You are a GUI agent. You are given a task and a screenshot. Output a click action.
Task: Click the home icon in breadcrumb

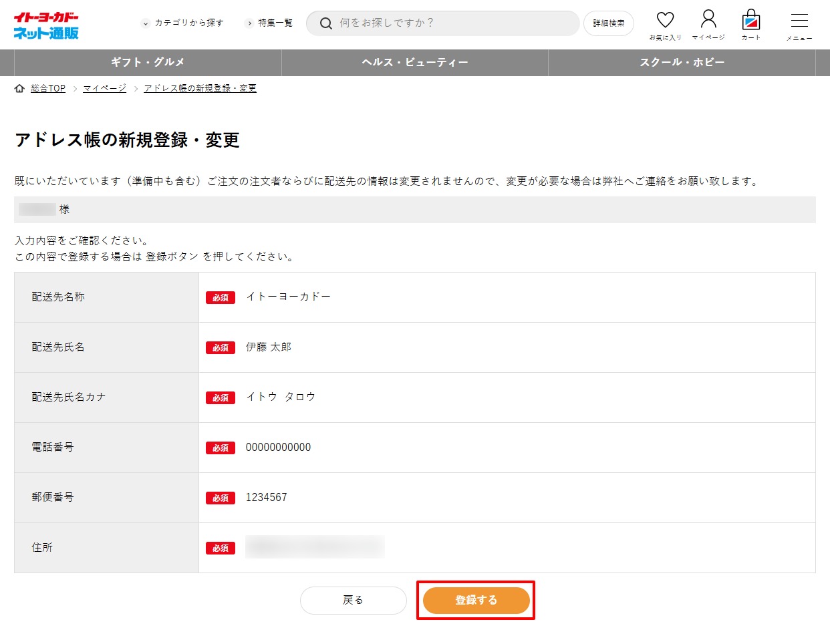(19, 88)
